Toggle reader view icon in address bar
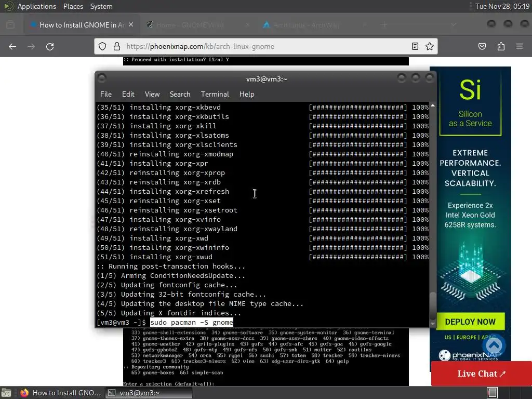The height and width of the screenshot is (399, 532). 415,46
